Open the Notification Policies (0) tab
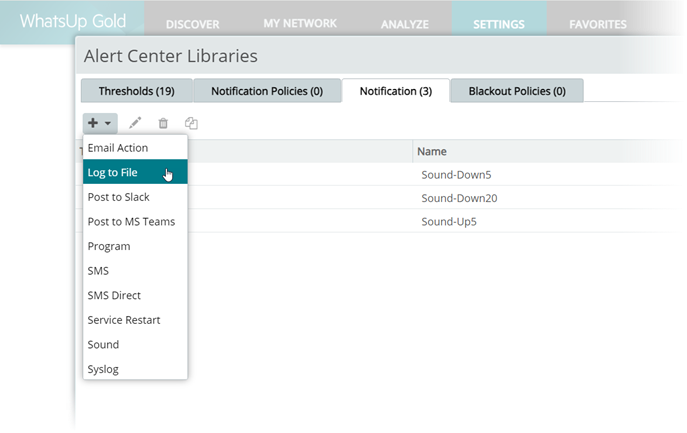This screenshot has height=433, width=687. (267, 91)
